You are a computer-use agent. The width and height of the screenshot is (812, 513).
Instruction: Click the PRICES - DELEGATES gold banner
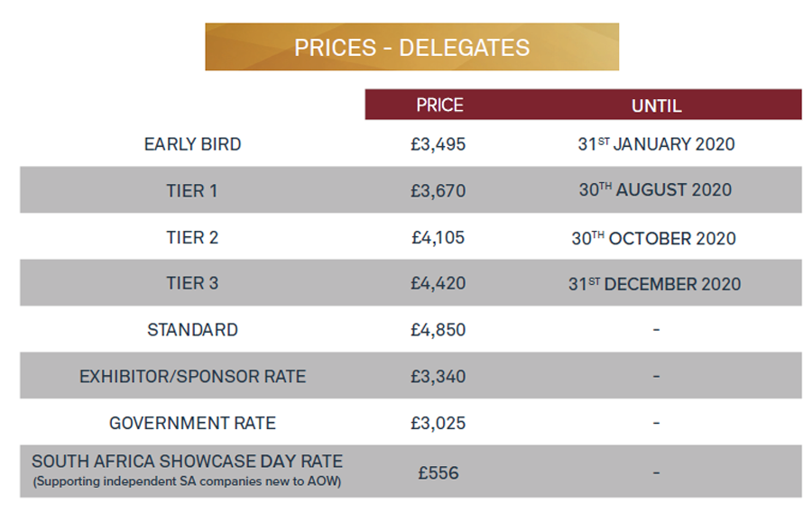pyautogui.click(x=411, y=47)
